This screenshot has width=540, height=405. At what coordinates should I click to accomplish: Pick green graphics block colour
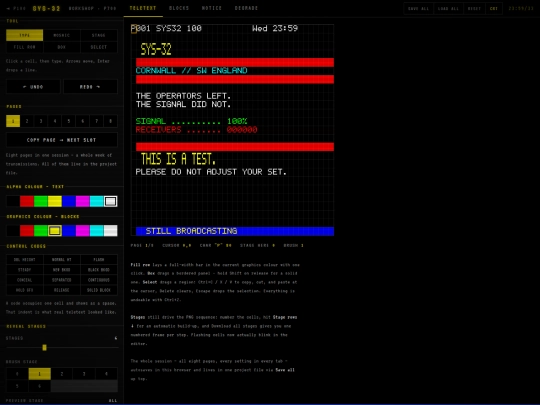[x=41, y=231]
